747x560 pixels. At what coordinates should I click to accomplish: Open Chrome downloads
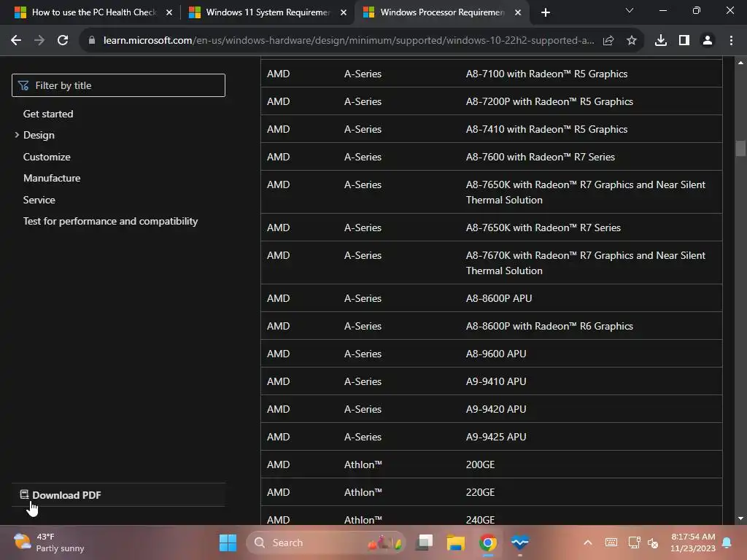[x=661, y=41]
